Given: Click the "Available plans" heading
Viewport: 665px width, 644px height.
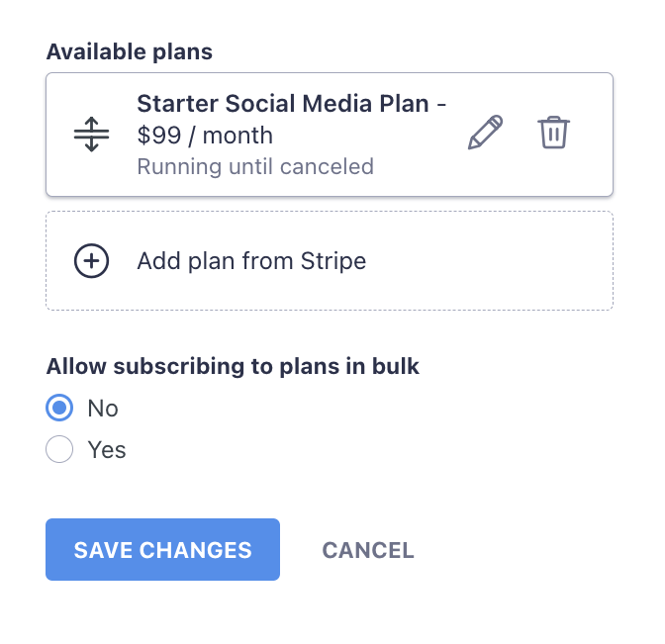Looking at the screenshot, I should [130, 51].
